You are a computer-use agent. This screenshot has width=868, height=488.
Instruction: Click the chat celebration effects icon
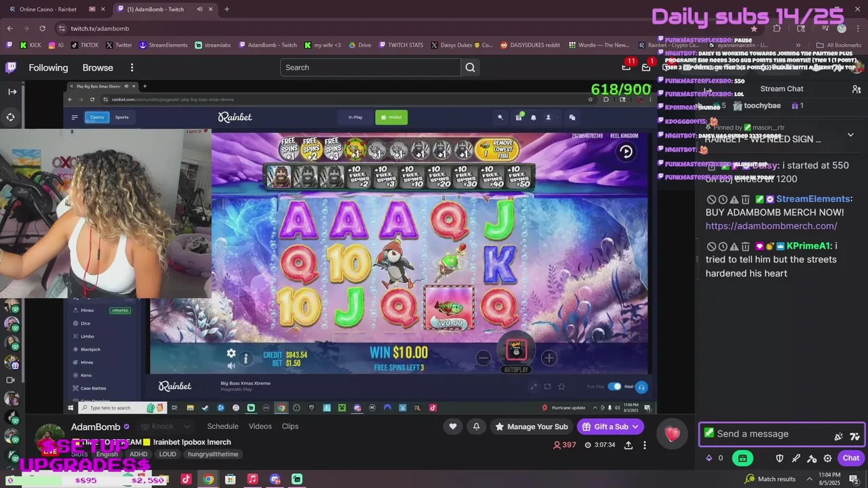(839, 435)
